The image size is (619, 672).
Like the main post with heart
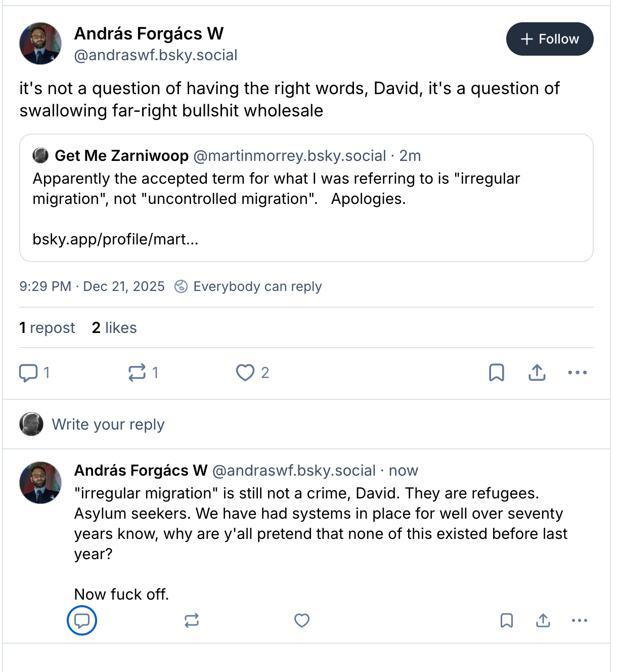[245, 373]
